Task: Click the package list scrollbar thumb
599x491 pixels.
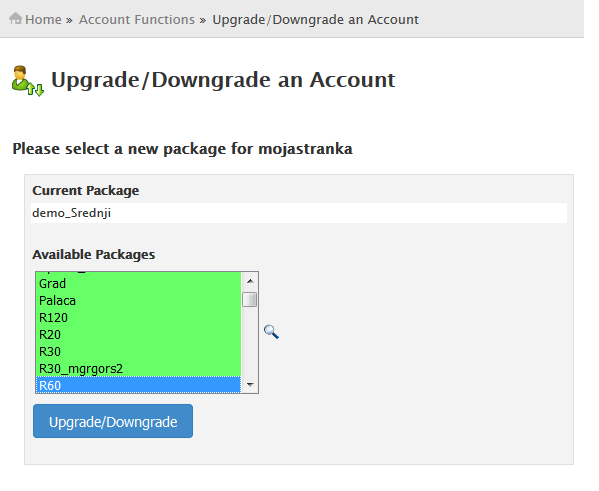Action: (x=249, y=300)
